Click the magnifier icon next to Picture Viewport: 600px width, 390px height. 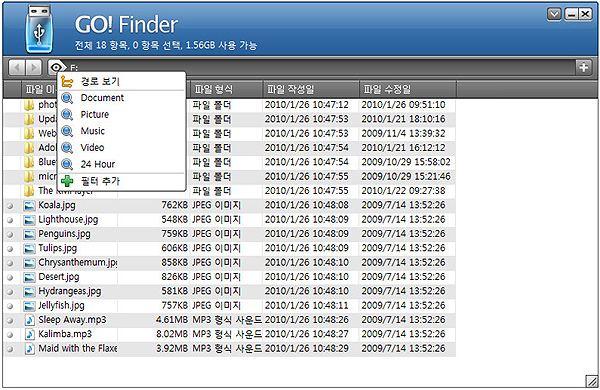pos(67,114)
